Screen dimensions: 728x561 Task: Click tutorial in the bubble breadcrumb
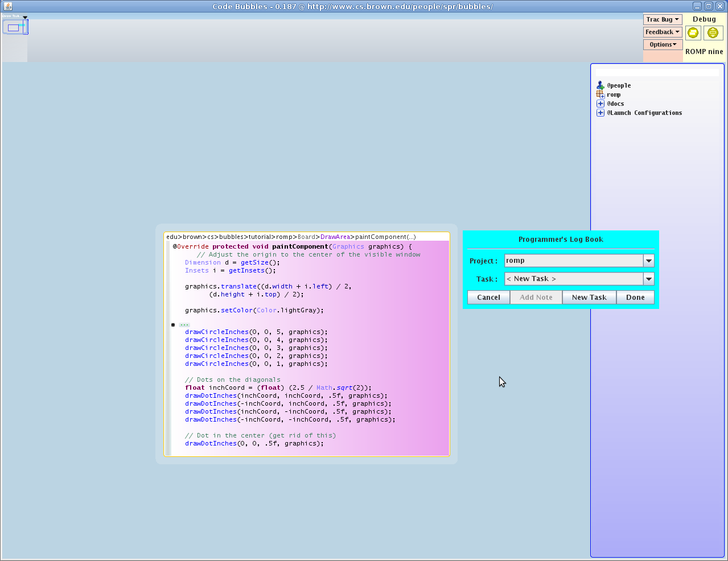point(260,237)
